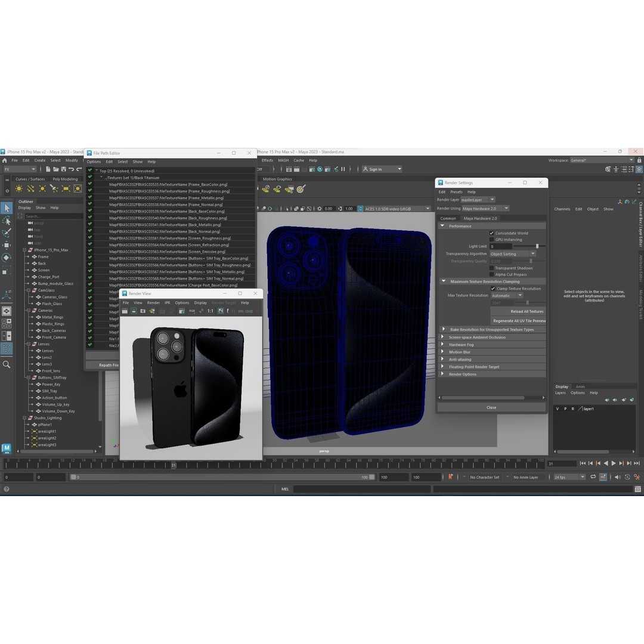This screenshot has height=644, width=644.
Task: Expand the Screen-space Ambient Occlusion section
Action: click(x=442, y=337)
